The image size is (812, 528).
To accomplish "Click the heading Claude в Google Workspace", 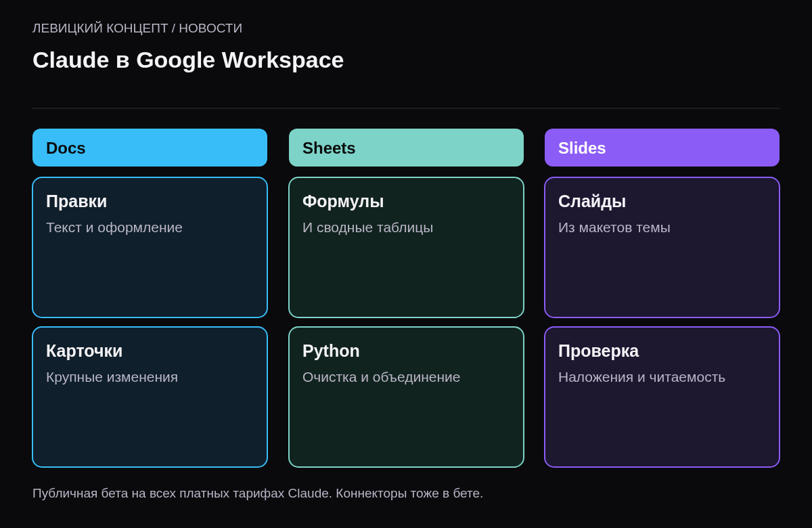I will click(x=188, y=60).
